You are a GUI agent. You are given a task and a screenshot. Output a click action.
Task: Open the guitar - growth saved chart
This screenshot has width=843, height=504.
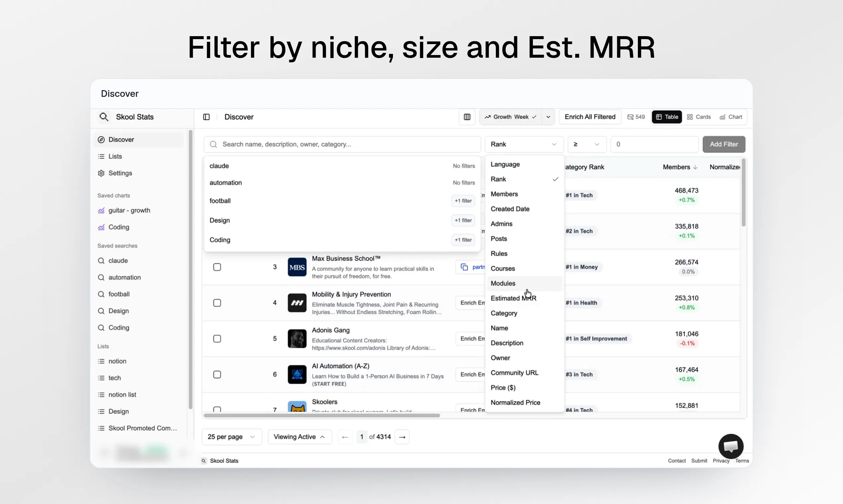tap(124, 210)
